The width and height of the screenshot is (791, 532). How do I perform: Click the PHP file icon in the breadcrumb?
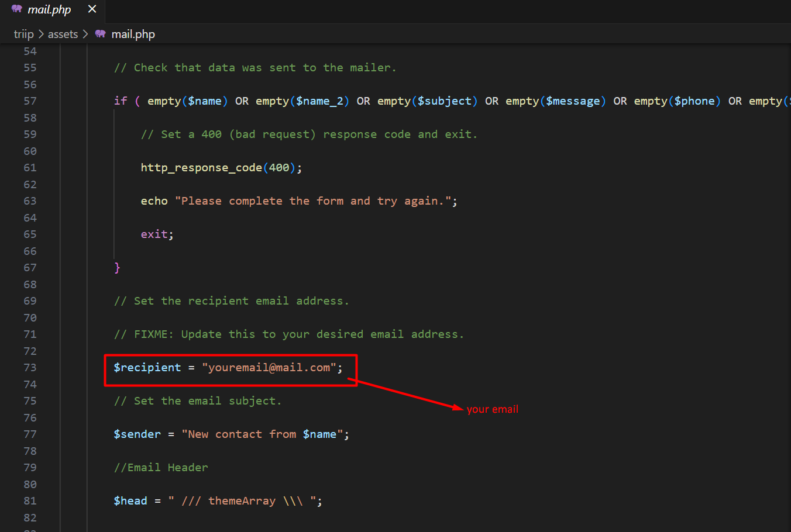coord(101,34)
